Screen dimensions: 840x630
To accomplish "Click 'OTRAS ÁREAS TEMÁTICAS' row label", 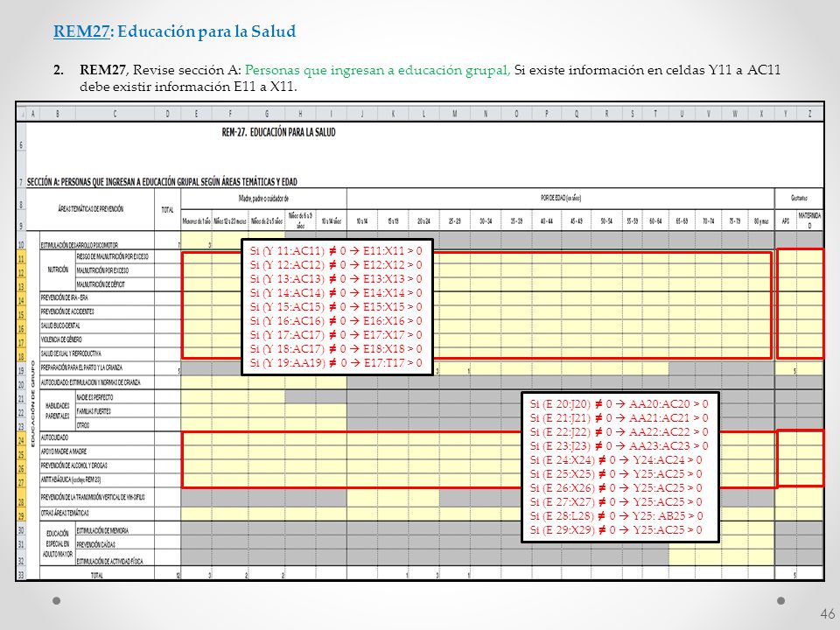I will pos(65,514).
